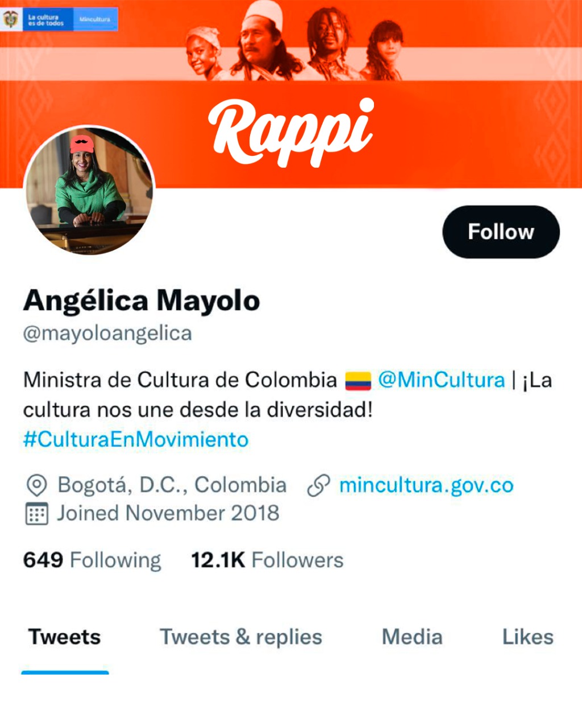View the 12.1K Followers list
582x728 pixels.
click(x=267, y=560)
